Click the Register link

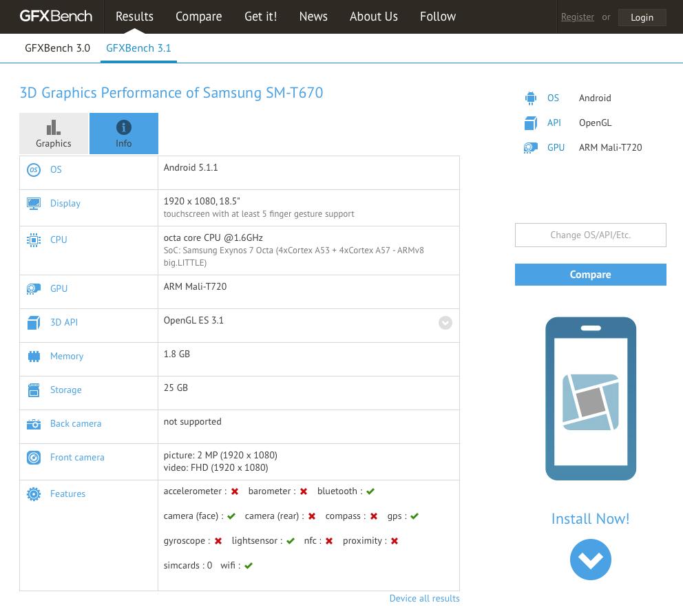point(577,17)
